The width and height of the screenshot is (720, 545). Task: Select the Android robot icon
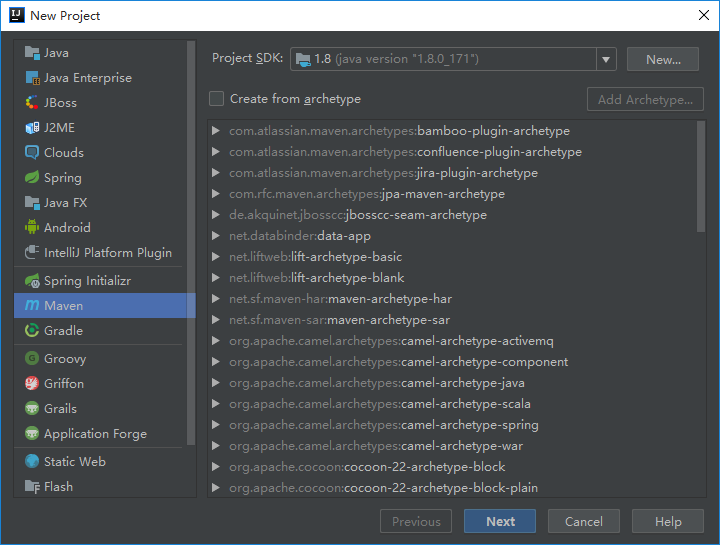click(x=32, y=227)
